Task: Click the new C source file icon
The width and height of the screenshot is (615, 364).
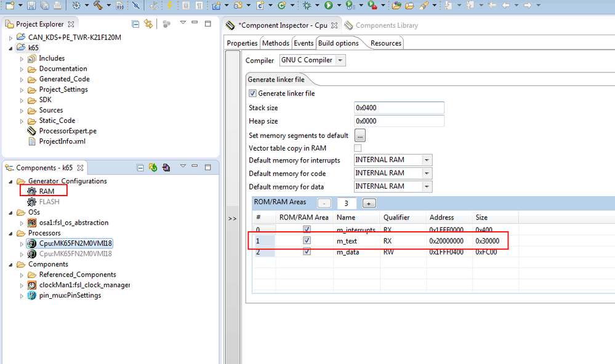Action: [260, 6]
